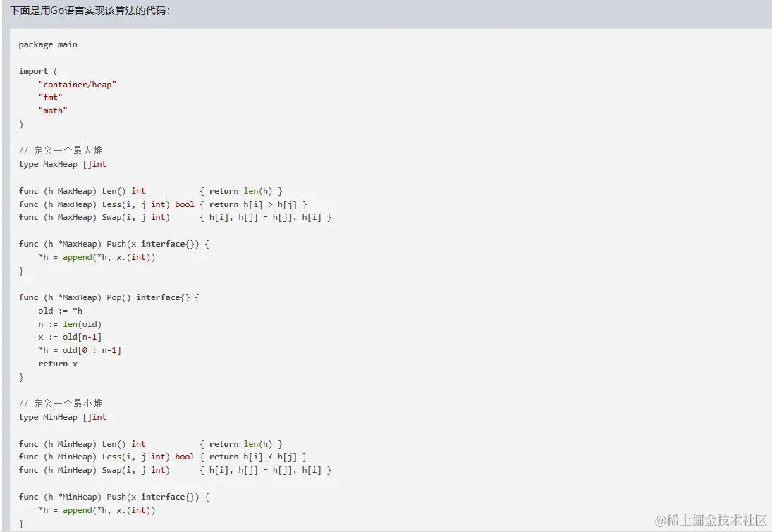
Task: Click the "func (h *MinHeap) Push" line
Action: click(114, 497)
